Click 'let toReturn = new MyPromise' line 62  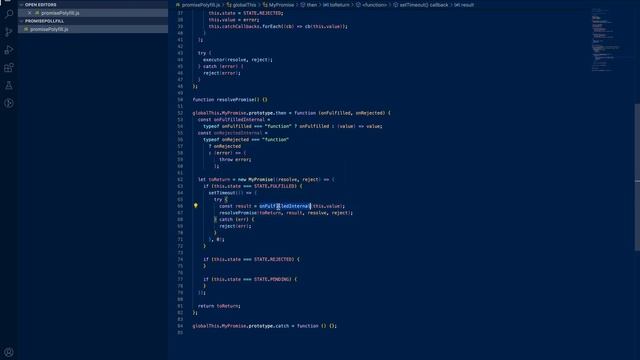[x=266, y=179]
